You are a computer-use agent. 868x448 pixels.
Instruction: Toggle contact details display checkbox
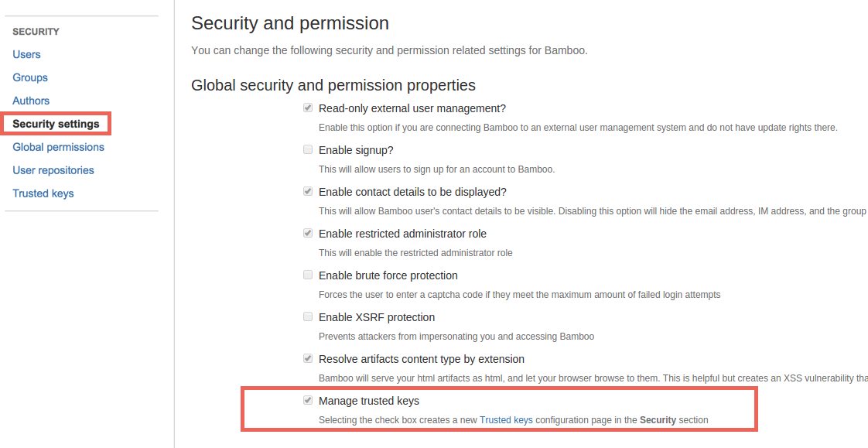308,192
